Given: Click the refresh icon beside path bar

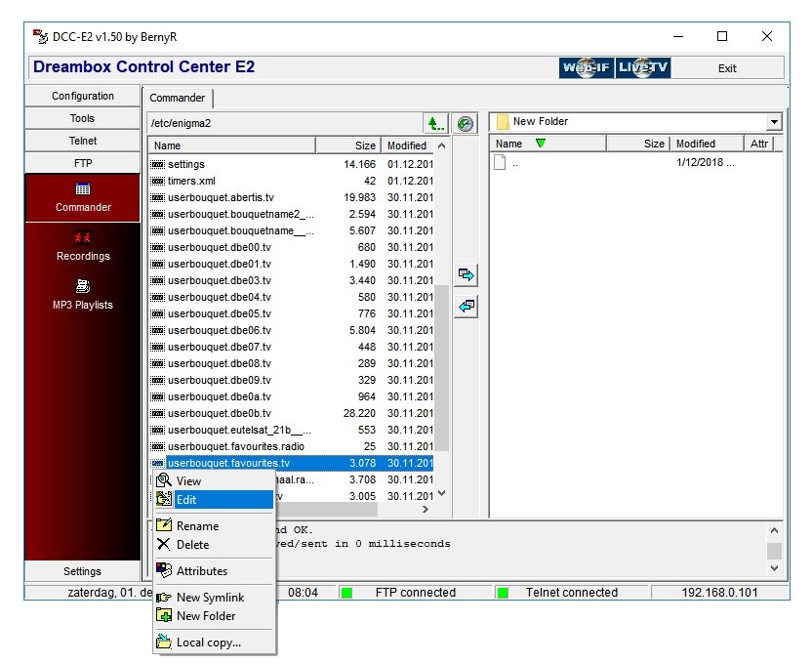Looking at the screenshot, I should (x=466, y=123).
